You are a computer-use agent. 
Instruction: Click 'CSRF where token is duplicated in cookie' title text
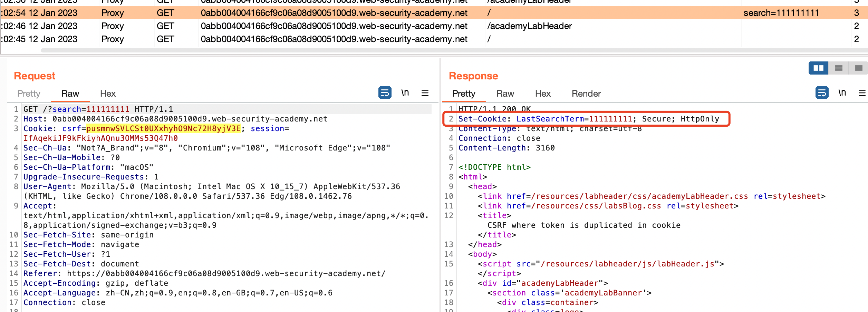click(584, 225)
